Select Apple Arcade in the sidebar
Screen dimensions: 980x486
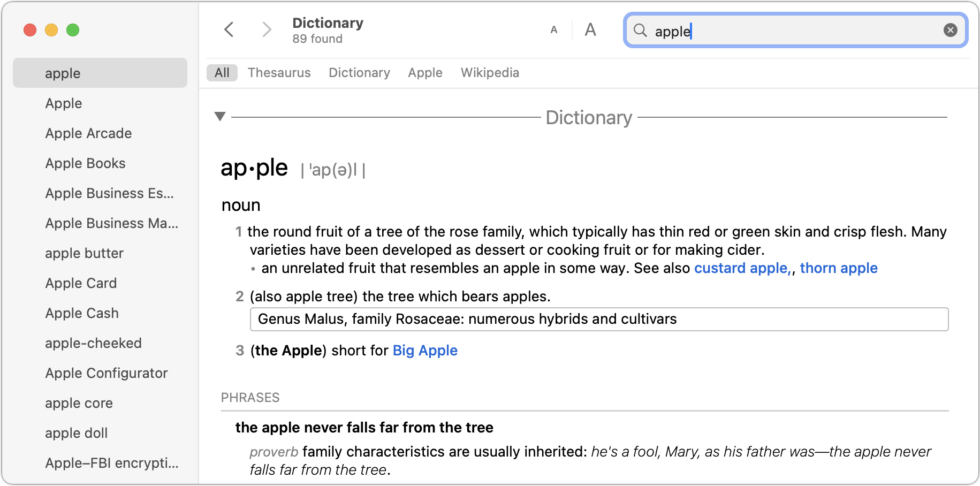coord(88,133)
